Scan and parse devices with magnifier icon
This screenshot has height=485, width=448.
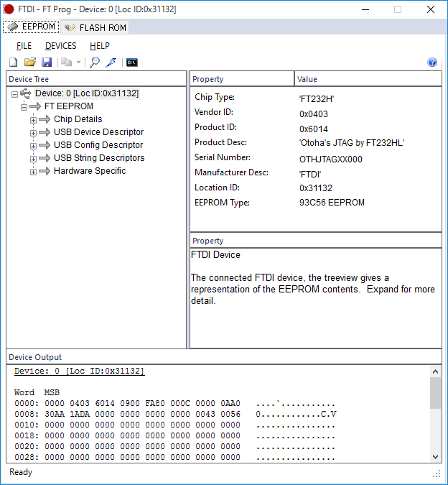(x=95, y=63)
